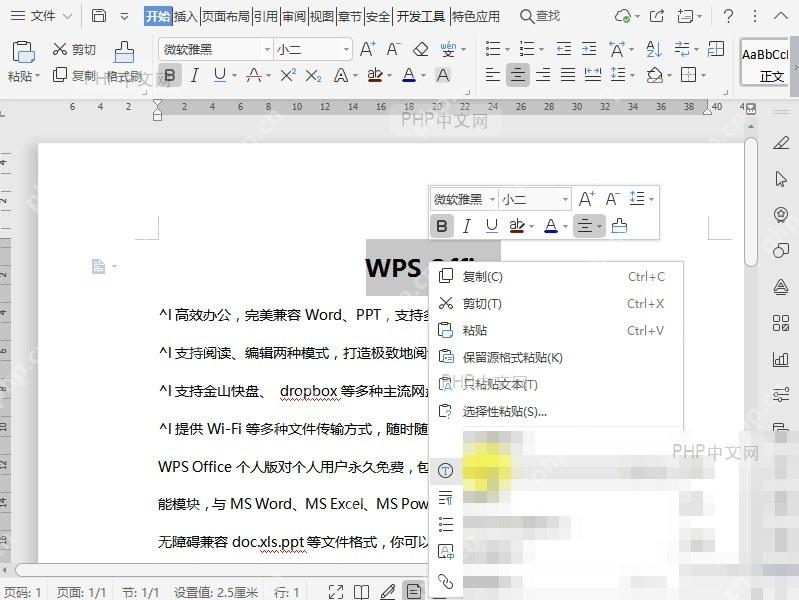
Task: Toggle page layout view in the status bar
Action: tap(414, 591)
